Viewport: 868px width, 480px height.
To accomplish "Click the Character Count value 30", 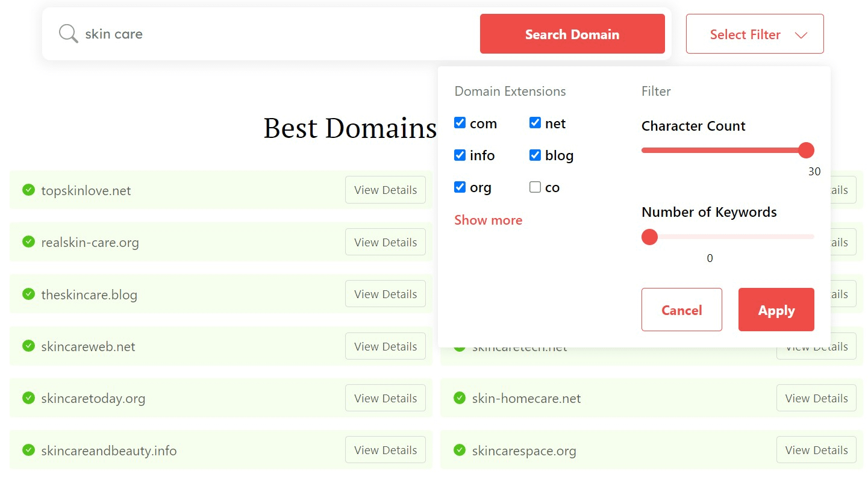I will (814, 172).
